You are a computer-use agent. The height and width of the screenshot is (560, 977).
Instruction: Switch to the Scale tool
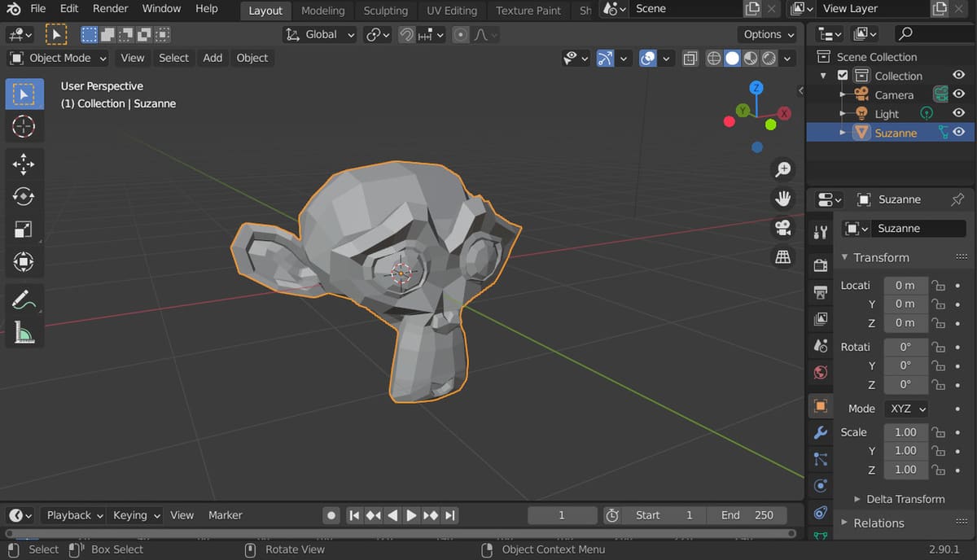pos(24,230)
